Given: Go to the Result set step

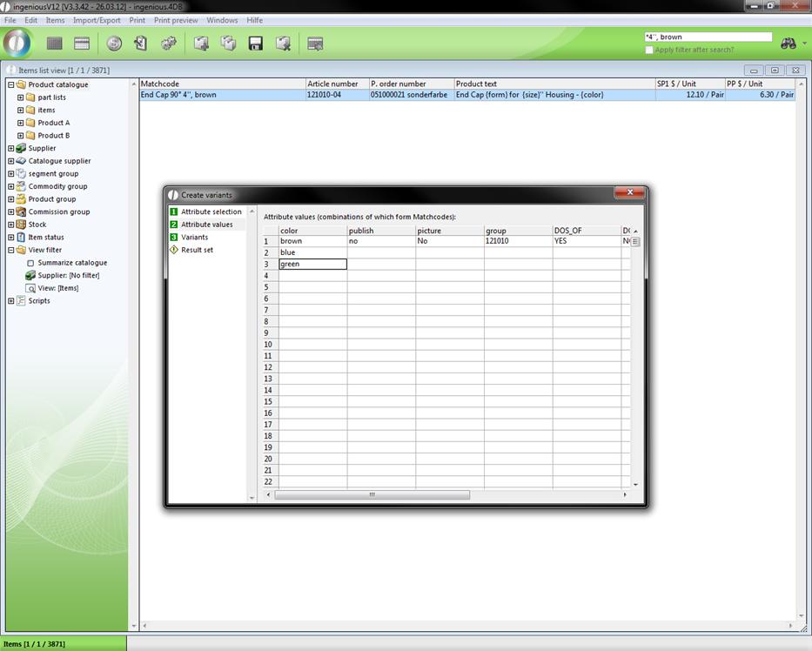Looking at the screenshot, I should tap(197, 250).
